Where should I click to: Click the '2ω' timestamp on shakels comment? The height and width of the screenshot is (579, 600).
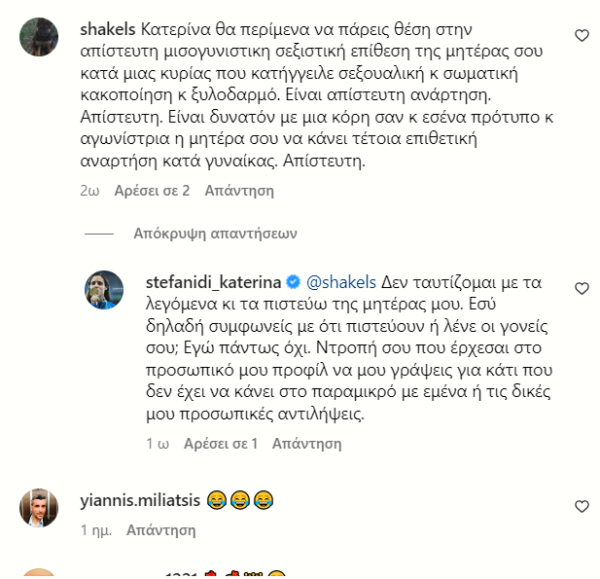pyautogui.click(x=88, y=188)
